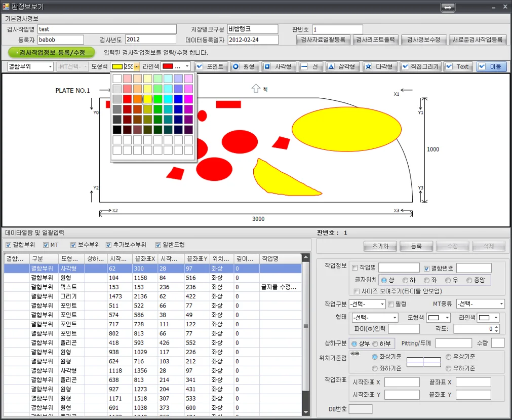Click the app icon in the title bar

6,6
